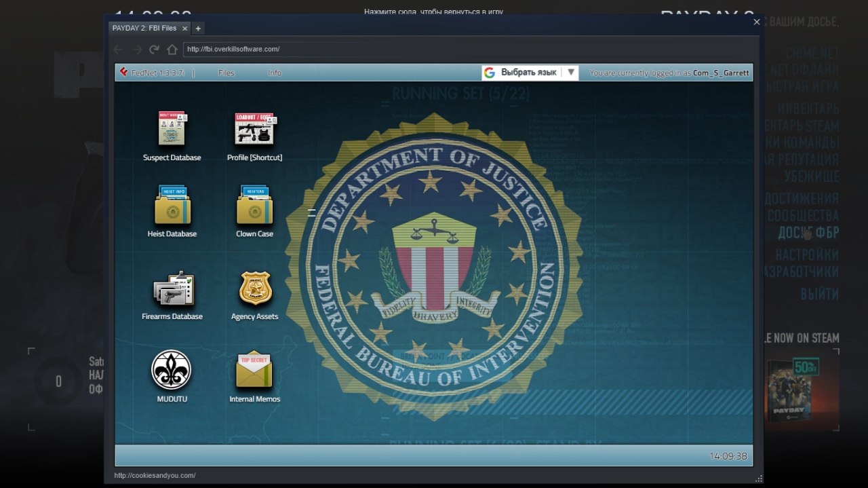Open the Internal Memos envelope

[254, 371]
